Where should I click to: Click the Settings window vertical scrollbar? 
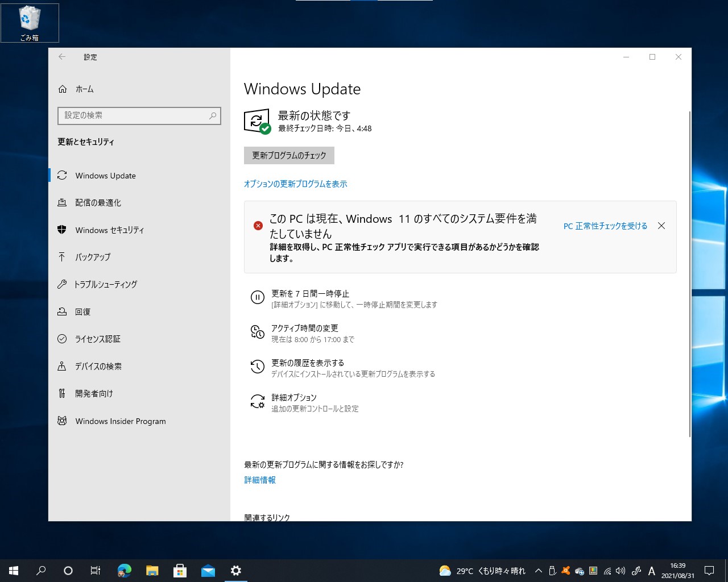[690, 274]
